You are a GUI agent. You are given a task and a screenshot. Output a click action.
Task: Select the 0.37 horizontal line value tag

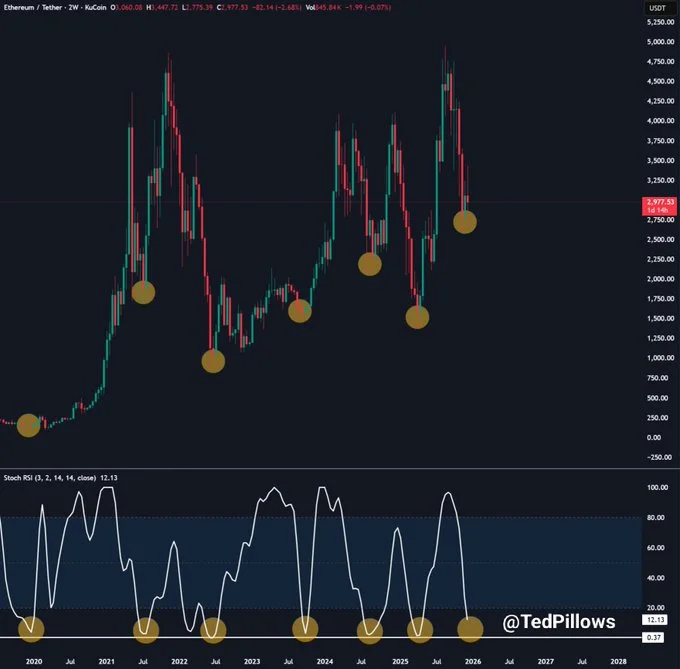click(x=653, y=637)
